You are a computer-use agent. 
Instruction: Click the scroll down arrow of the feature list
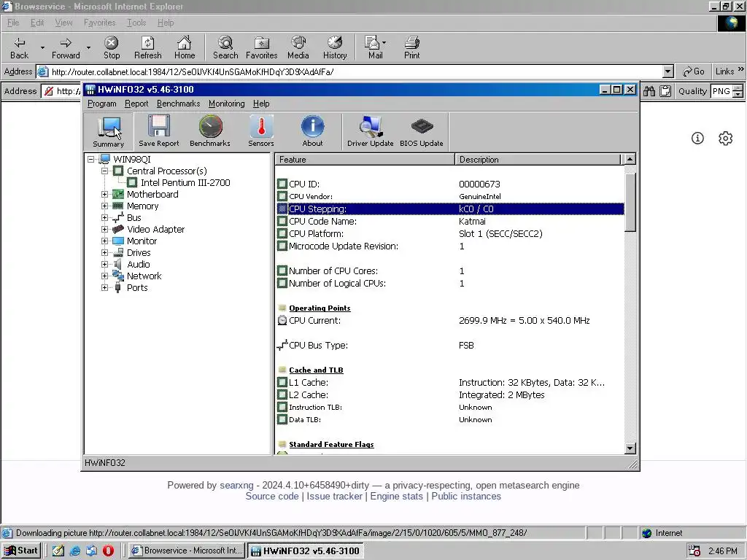[x=630, y=448]
